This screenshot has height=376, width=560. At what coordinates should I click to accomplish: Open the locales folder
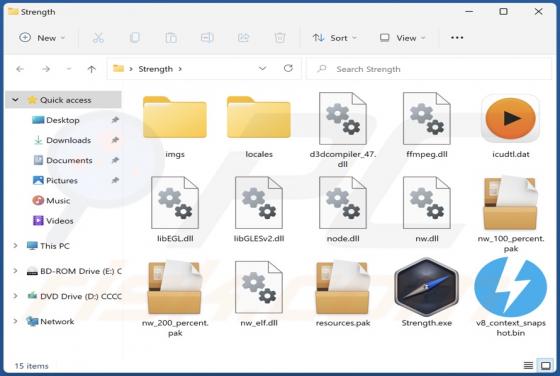click(x=259, y=117)
